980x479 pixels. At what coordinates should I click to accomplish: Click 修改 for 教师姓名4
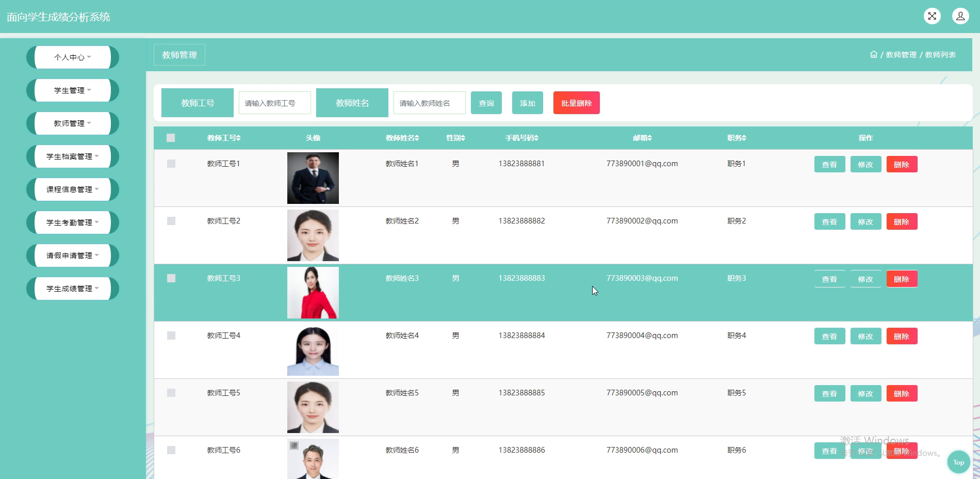click(x=865, y=336)
